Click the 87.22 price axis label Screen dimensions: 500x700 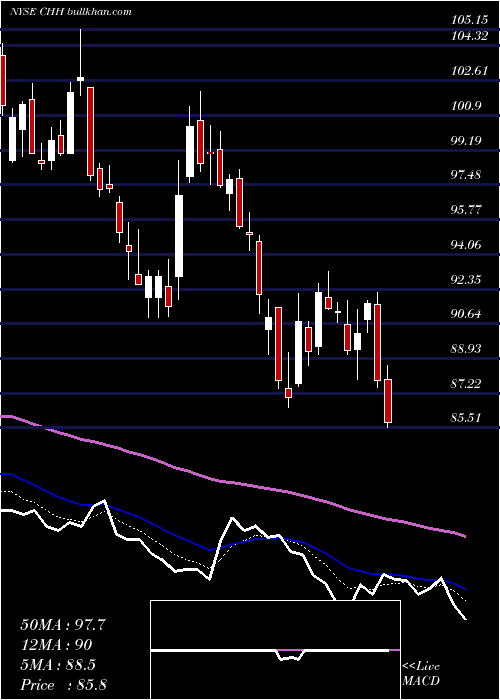467,383
